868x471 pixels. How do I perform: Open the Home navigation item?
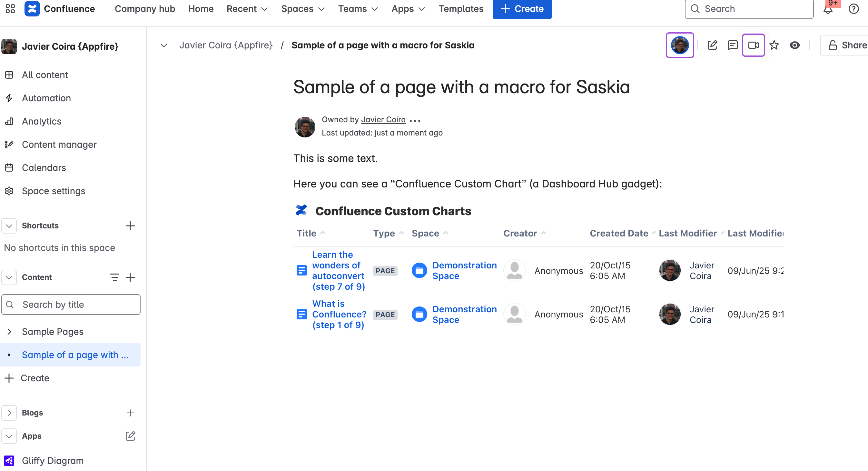pyautogui.click(x=201, y=9)
